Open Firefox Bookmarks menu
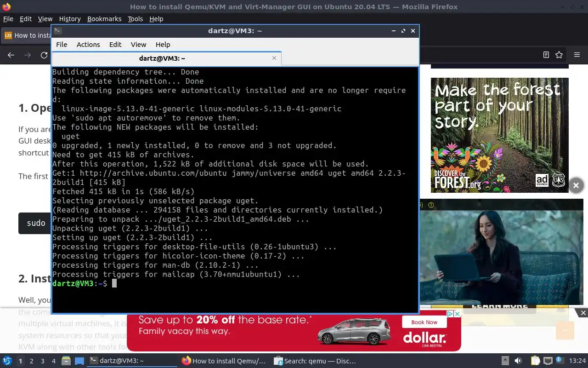The image size is (588, 368). point(104,19)
